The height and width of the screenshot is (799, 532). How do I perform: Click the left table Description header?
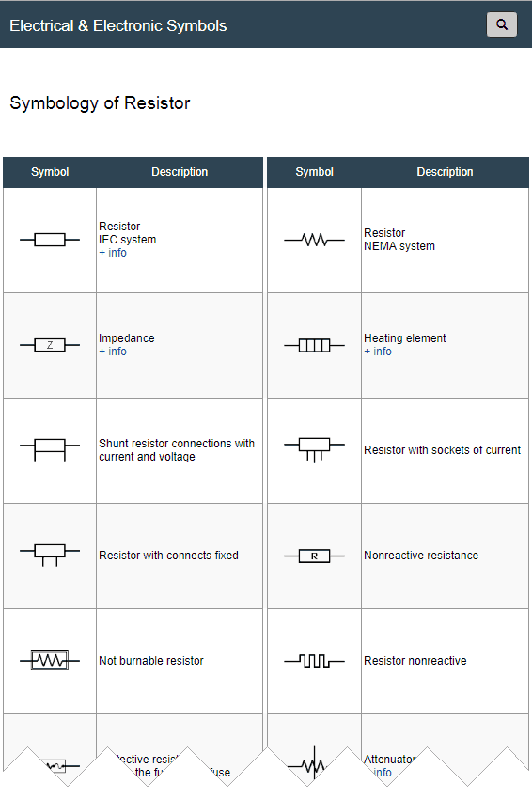point(180,172)
